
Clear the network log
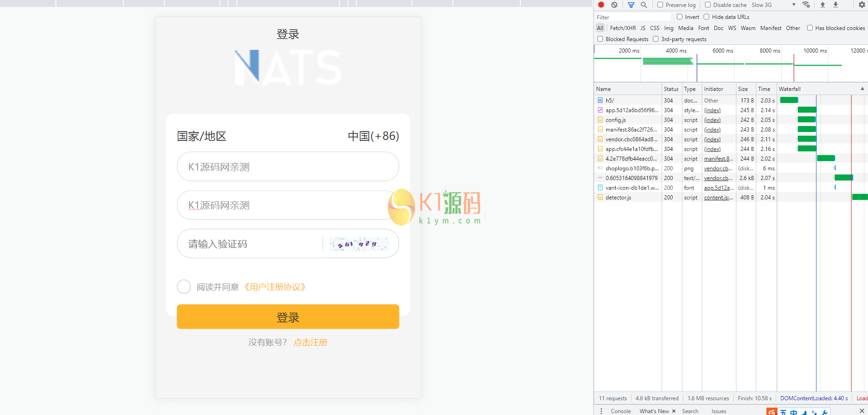click(x=614, y=5)
